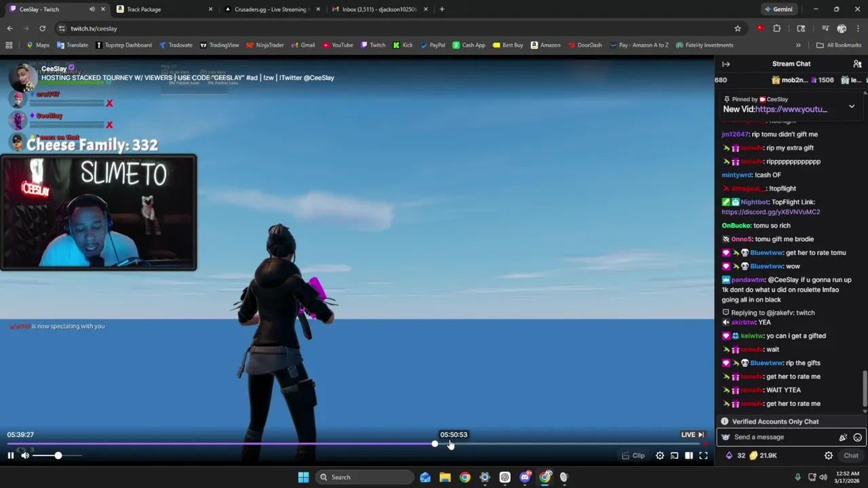Image resolution: width=868 pixels, height=488 pixels.
Task: Enter fullscreen on the player
Action: click(x=703, y=455)
